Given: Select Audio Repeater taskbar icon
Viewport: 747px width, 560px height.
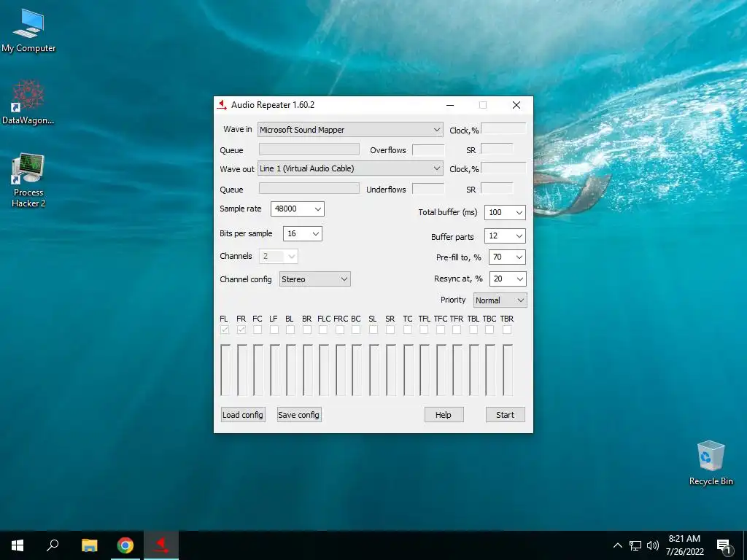Looking at the screenshot, I should click(x=161, y=545).
